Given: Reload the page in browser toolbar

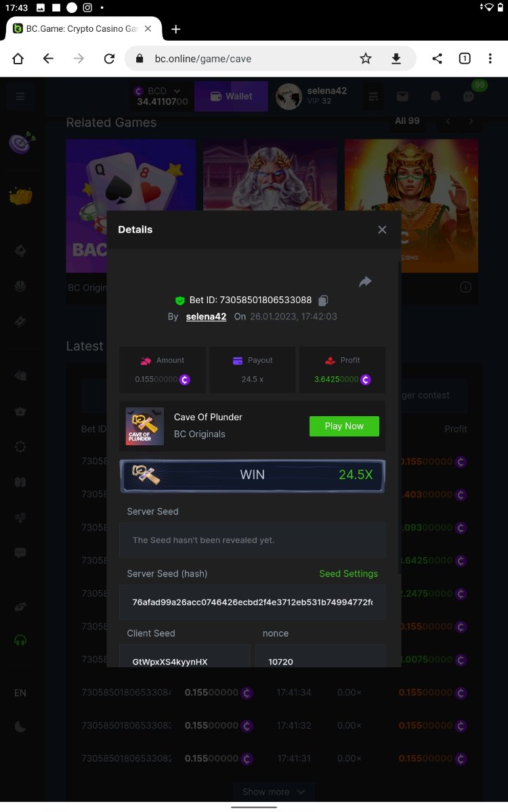Looking at the screenshot, I should pos(109,59).
